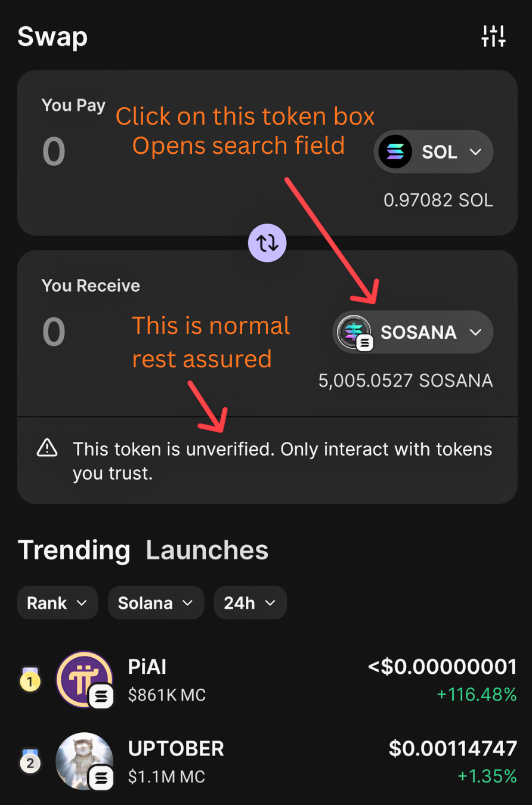Click the rank 2 badge beside UPTOBER
Viewport: 532px width, 805px height.
[x=30, y=761]
